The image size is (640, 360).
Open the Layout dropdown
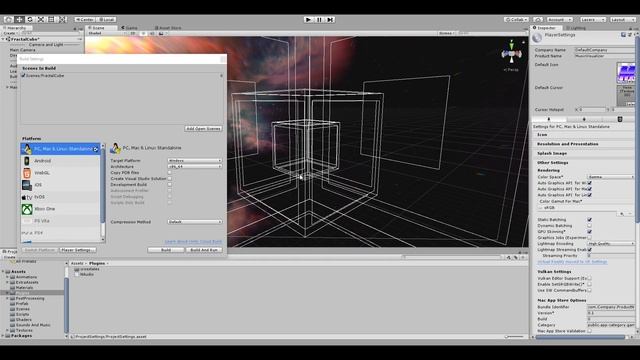(622, 19)
